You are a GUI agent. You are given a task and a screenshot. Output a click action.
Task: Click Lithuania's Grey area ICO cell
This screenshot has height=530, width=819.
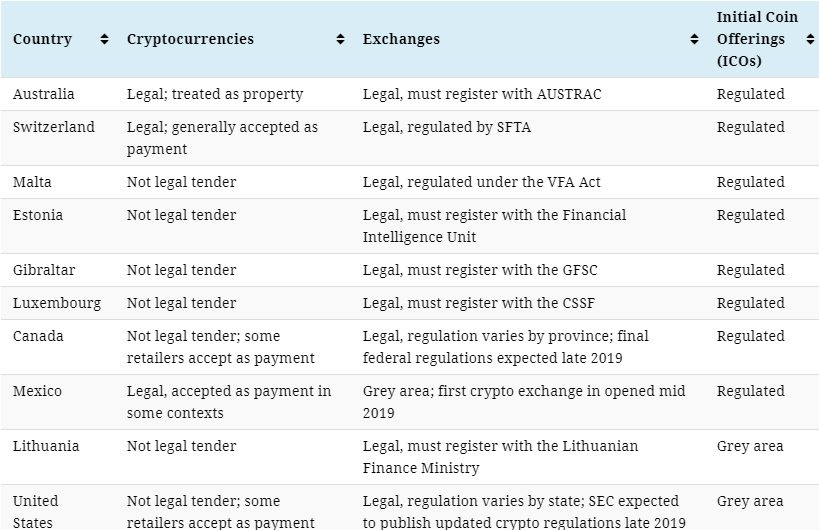pos(750,446)
